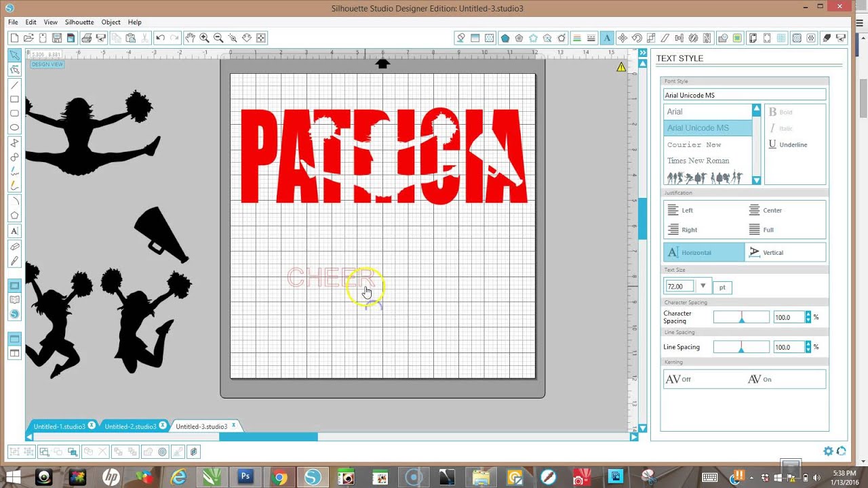The width and height of the screenshot is (868, 488).
Task: Switch to Untitled-2.studio3 tab
Action: click(x=130, y=426)
